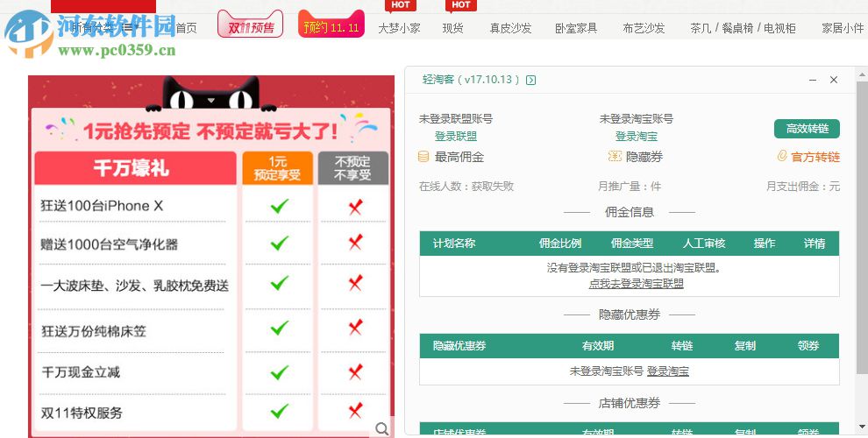
Task: Open 布艺沙发 category
Action: 644,28
